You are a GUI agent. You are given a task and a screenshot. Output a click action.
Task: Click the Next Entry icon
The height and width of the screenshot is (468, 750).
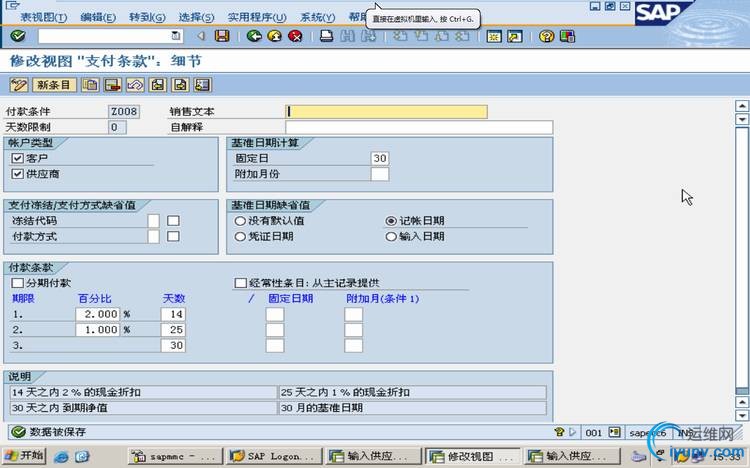click(x=180, y=85)
